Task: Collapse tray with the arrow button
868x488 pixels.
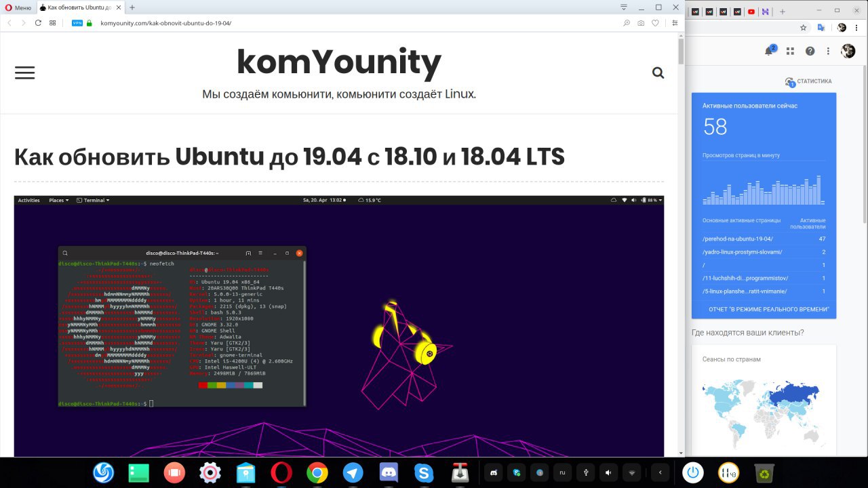Action: tap(660, 472)
